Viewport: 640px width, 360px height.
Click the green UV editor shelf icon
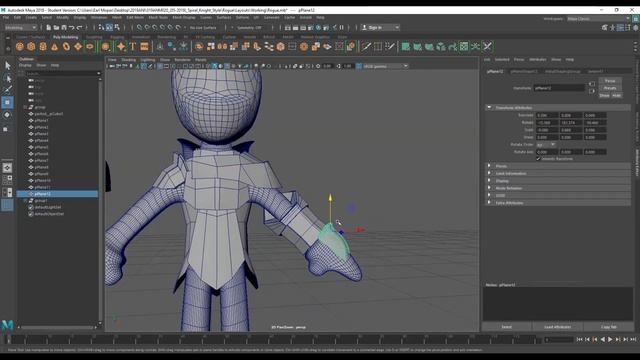(464, 47)
